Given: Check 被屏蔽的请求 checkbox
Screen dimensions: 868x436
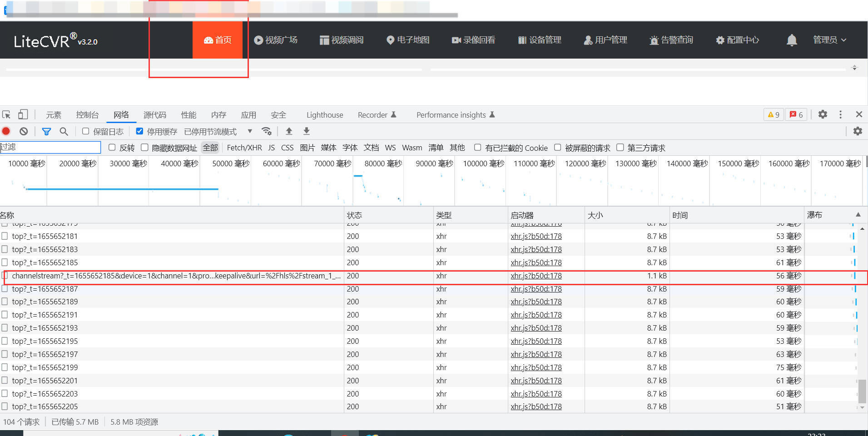Looking at the screenshot, I should click(x=557, y=148).
